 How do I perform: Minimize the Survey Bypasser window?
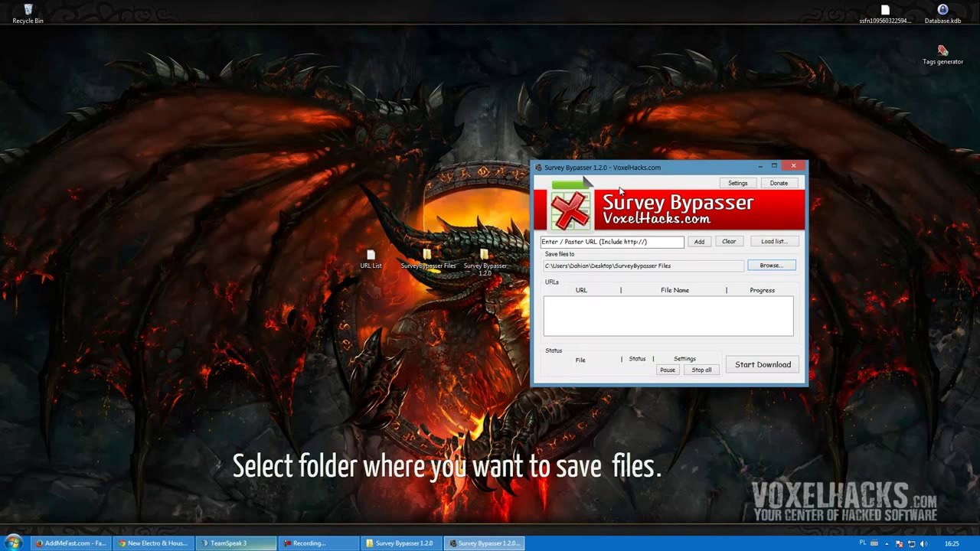point(760,167)
